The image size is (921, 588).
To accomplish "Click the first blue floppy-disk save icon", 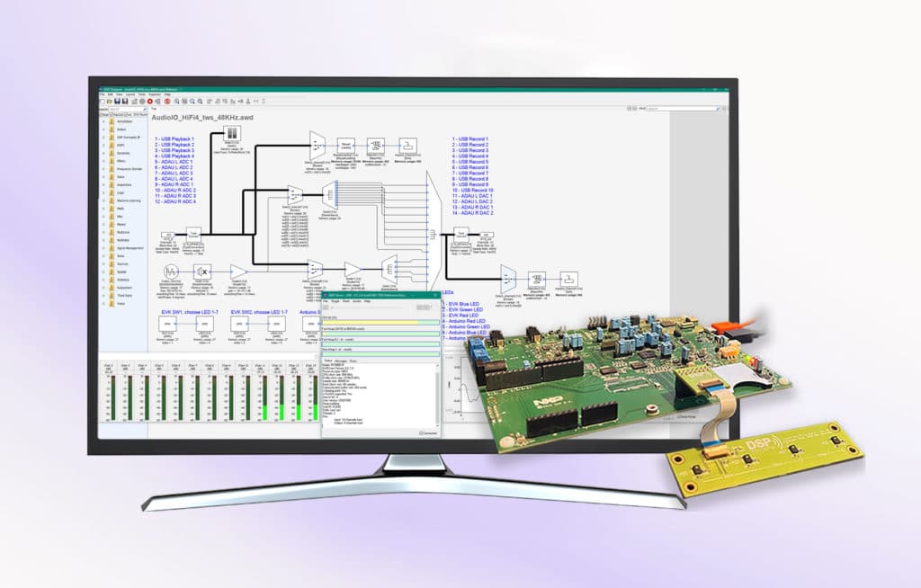I will click(117, 101).
